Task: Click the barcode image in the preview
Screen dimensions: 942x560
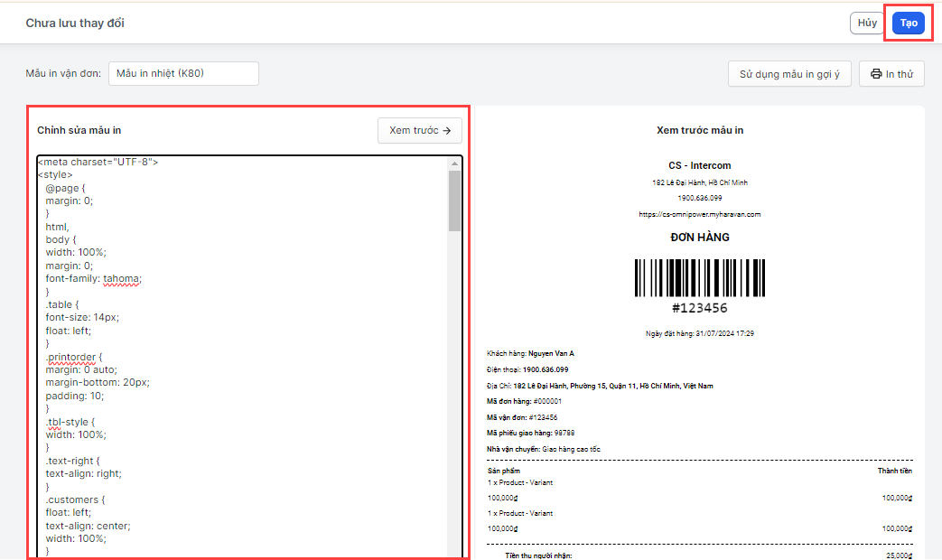Action: [700, 278]
